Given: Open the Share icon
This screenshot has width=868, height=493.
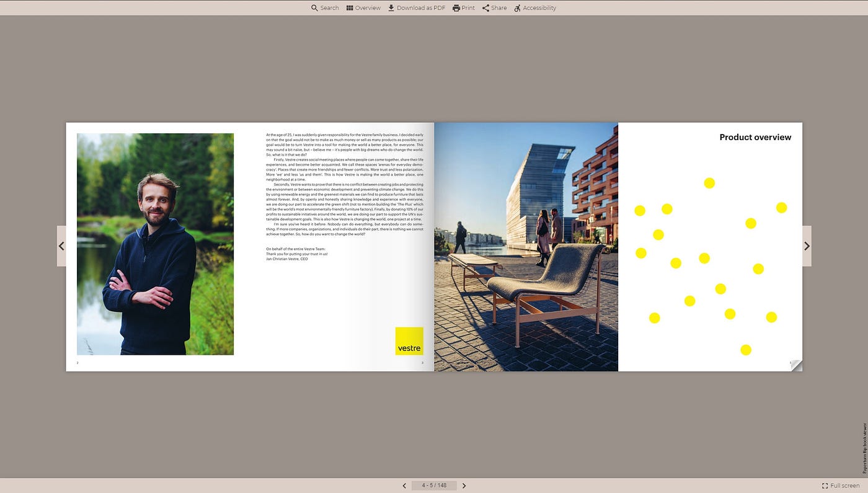Looking at the screenshot, I should point(486,8).
